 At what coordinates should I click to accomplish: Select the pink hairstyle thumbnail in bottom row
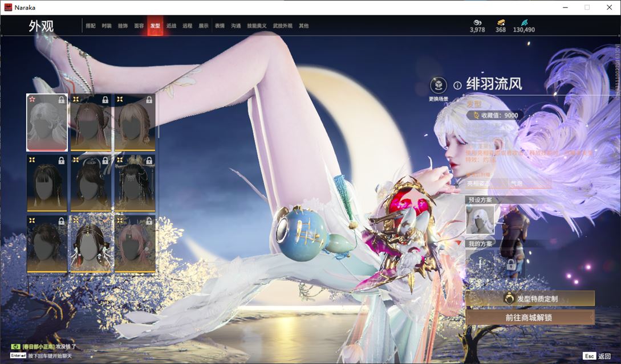click(135, 244)
